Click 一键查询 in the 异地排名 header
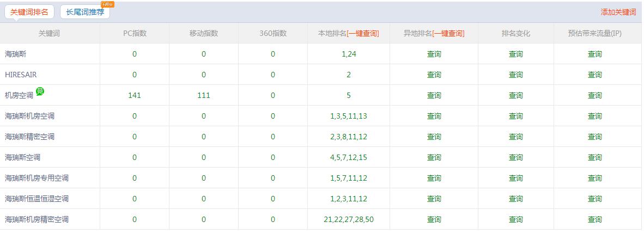The image size is (644, 234). click(x=448, y=33)
